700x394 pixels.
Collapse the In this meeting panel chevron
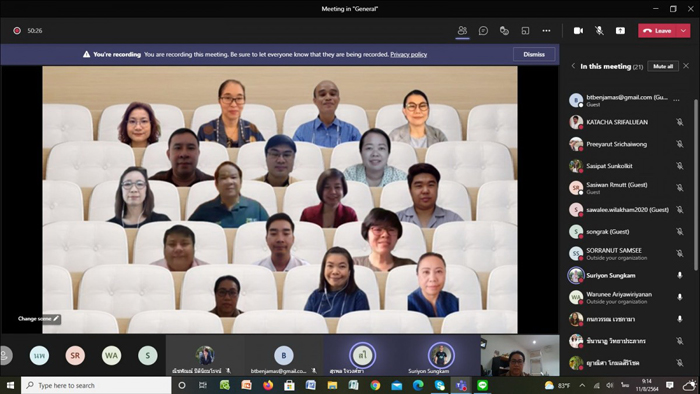point(573,66)
